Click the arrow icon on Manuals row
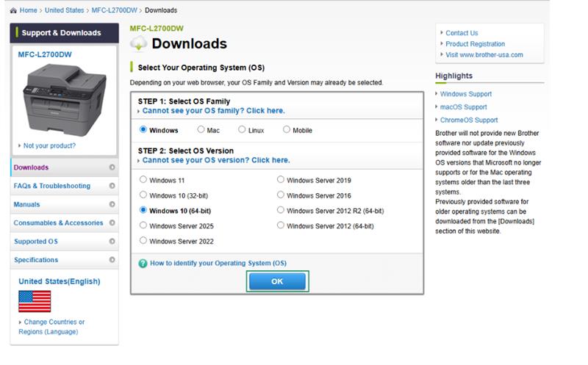Image resolution: width=588 pixels, height=365 pixels. (112, 204)
